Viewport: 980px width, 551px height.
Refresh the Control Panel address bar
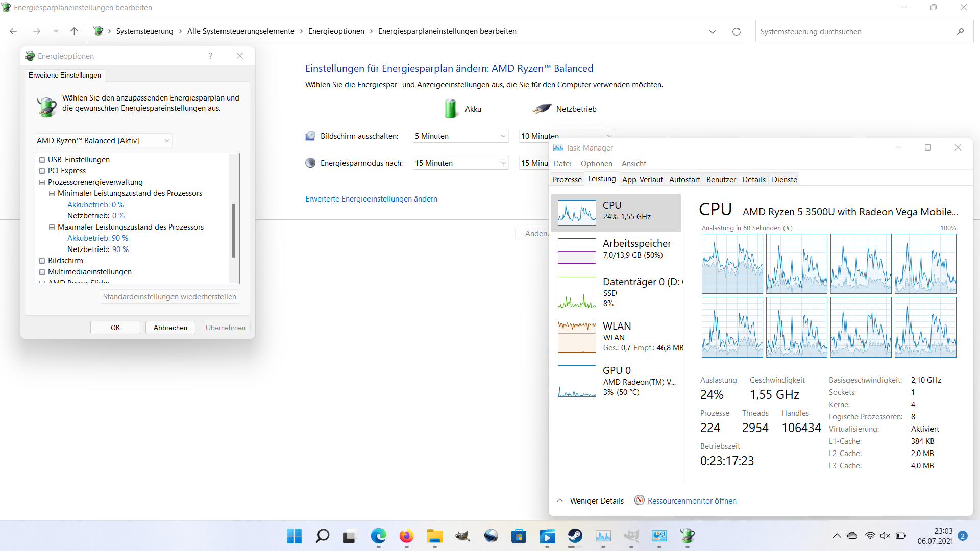coord(736,32)
